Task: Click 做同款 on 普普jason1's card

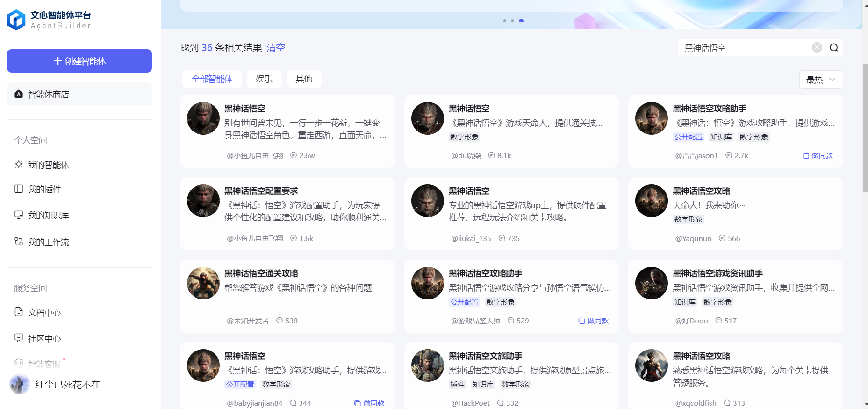Action: coord(818,155)
